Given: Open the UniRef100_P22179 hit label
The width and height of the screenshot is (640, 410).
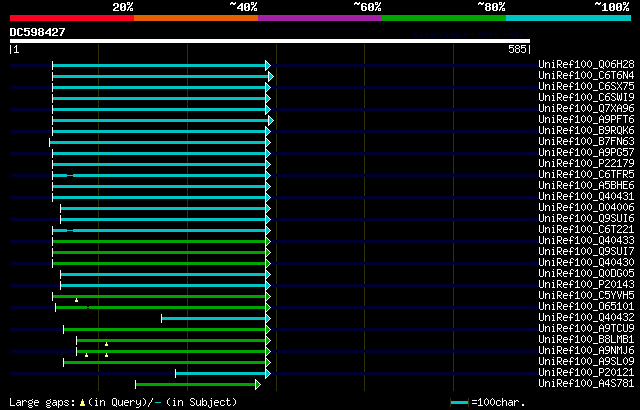Looking at the screenshot, I should pyautogui.click(x=587, y=164).
